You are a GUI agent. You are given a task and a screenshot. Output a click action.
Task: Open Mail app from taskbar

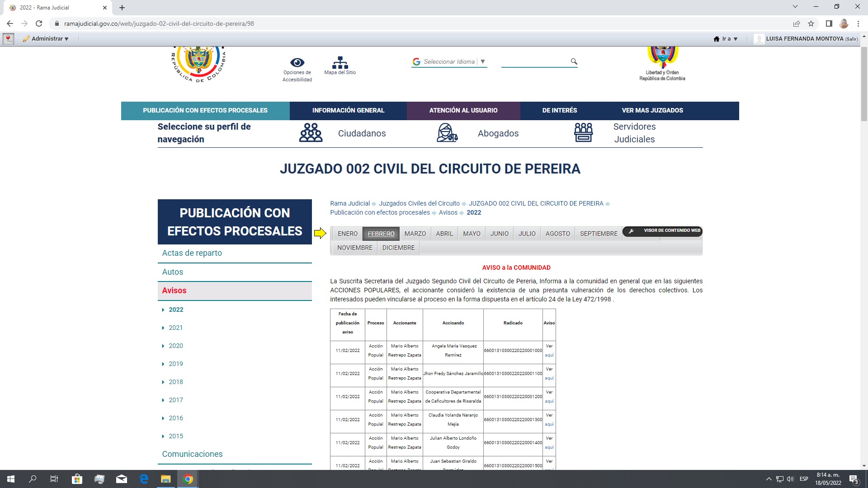click(122, 479)
